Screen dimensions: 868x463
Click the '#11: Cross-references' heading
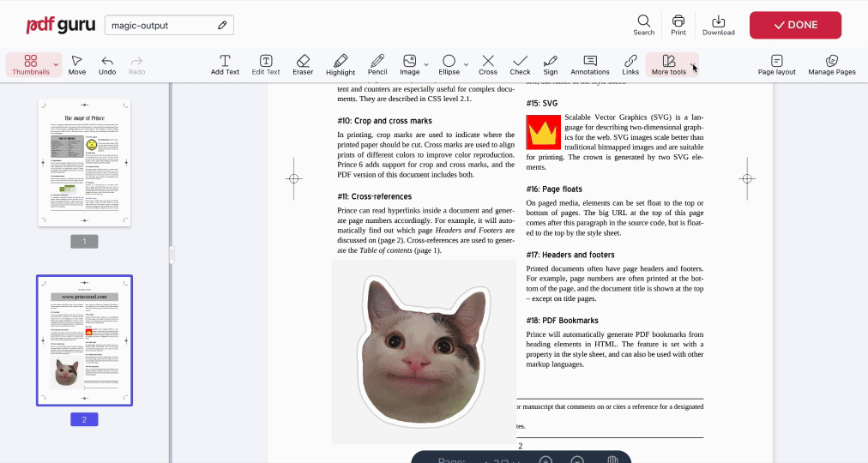point(374,196)
